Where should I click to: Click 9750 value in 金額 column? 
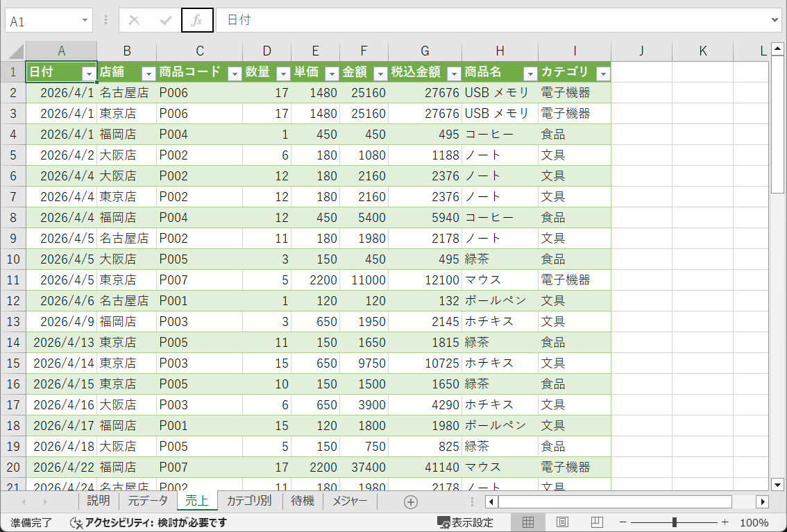coord(364,363)
